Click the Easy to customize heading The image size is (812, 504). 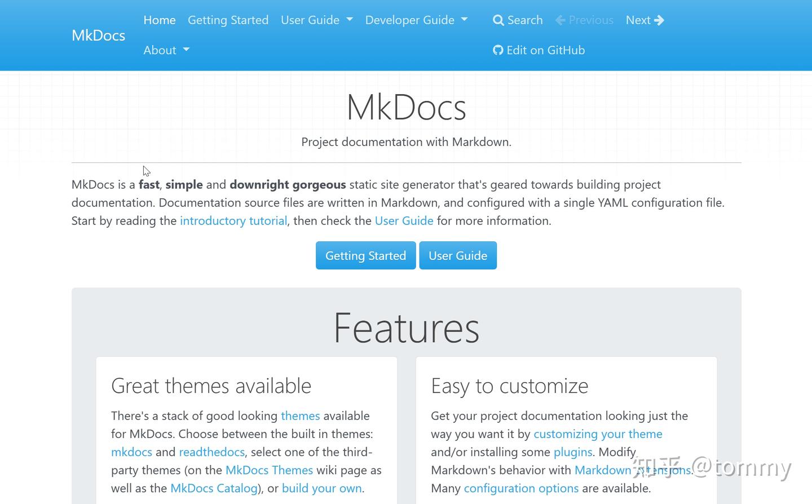coord(510,386)
